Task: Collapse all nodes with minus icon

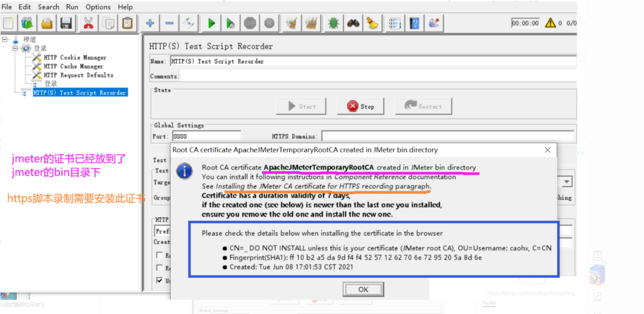Action: (x=169, y=23)
